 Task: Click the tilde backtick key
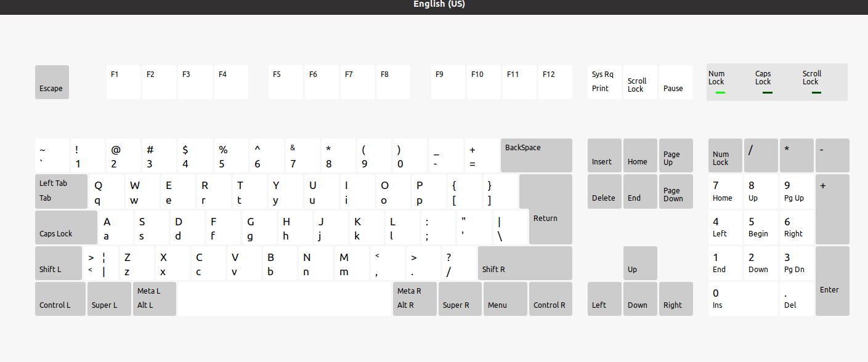(52, 155)
